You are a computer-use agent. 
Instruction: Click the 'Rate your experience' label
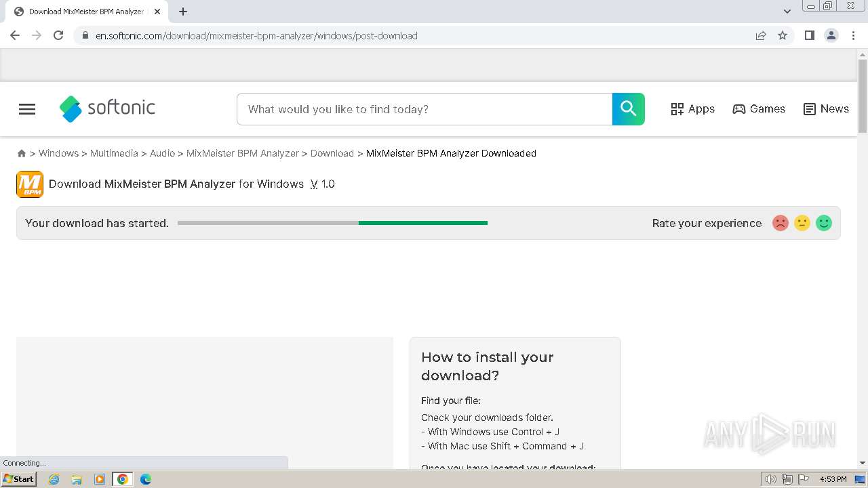[x=707, y=223]
